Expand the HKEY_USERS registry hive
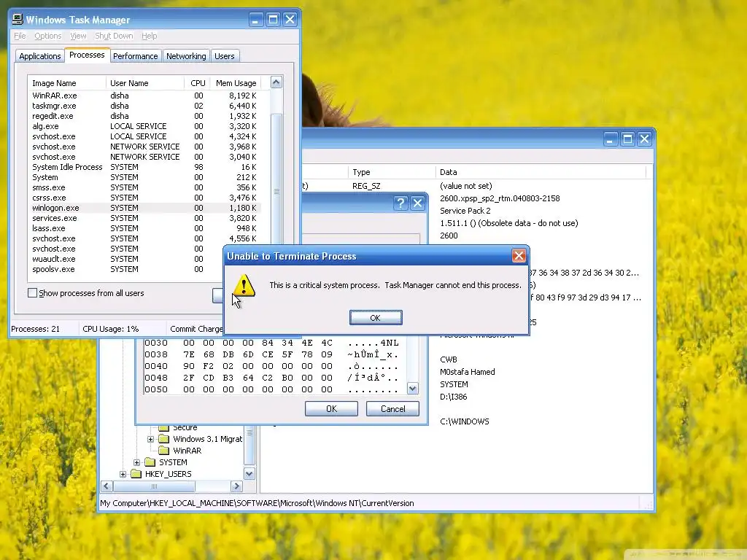 (x=123, y=474)
